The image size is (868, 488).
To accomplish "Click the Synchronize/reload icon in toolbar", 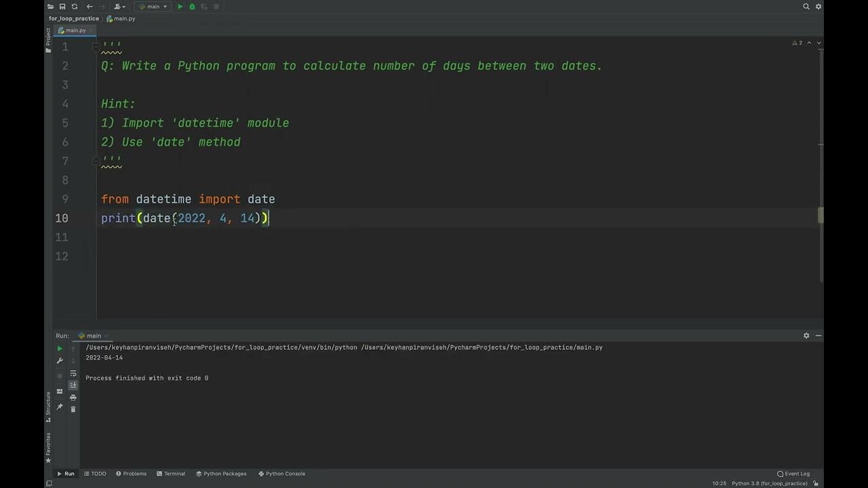I will click(x=75, y=7).
